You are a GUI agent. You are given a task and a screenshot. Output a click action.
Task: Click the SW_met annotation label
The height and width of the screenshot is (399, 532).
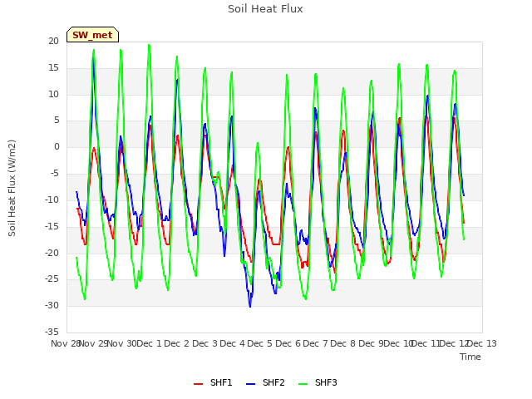coord(92,35)
